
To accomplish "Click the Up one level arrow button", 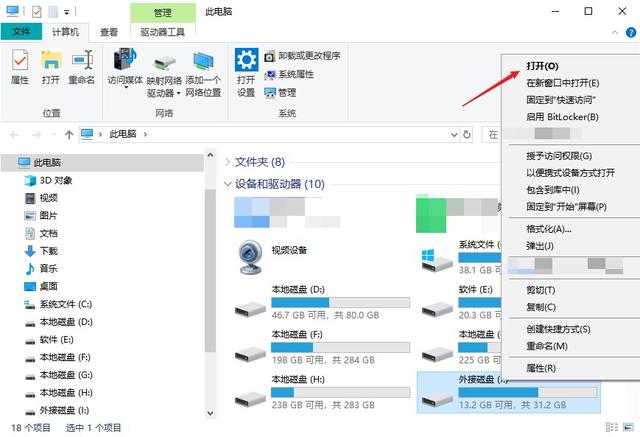I will (x=69, y=135).
